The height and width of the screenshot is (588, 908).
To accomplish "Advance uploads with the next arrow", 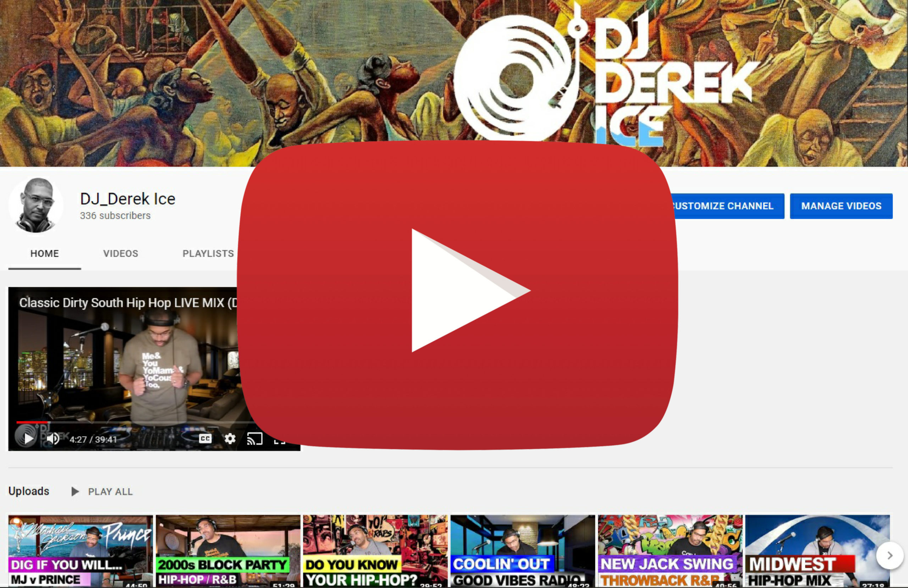I will [889, 555].
